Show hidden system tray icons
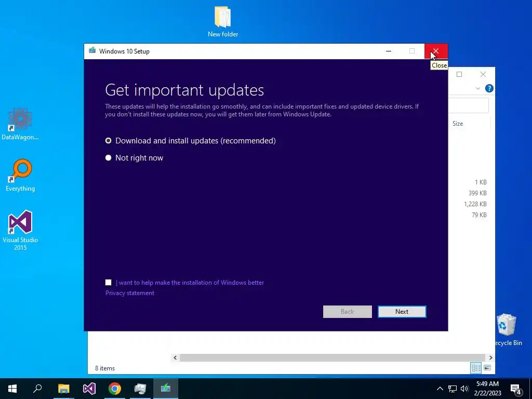This screenshot has height=399, width=532. 440,389
